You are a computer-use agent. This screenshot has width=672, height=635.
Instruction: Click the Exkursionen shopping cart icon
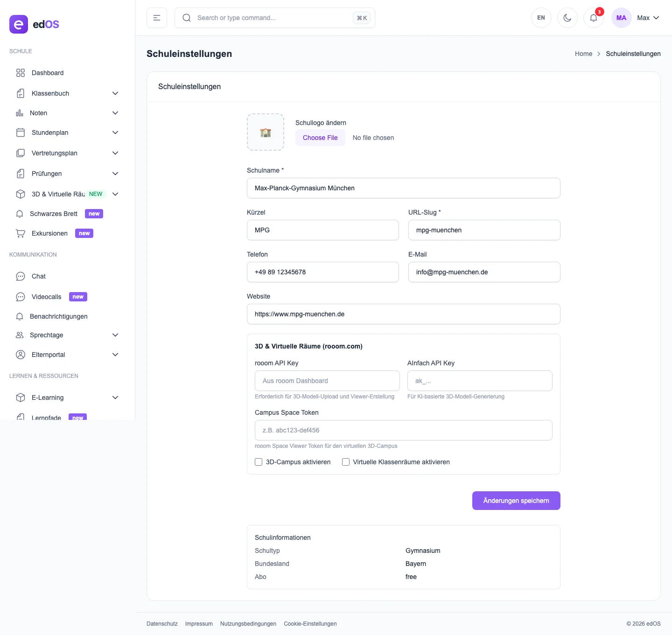coord(21,233)
